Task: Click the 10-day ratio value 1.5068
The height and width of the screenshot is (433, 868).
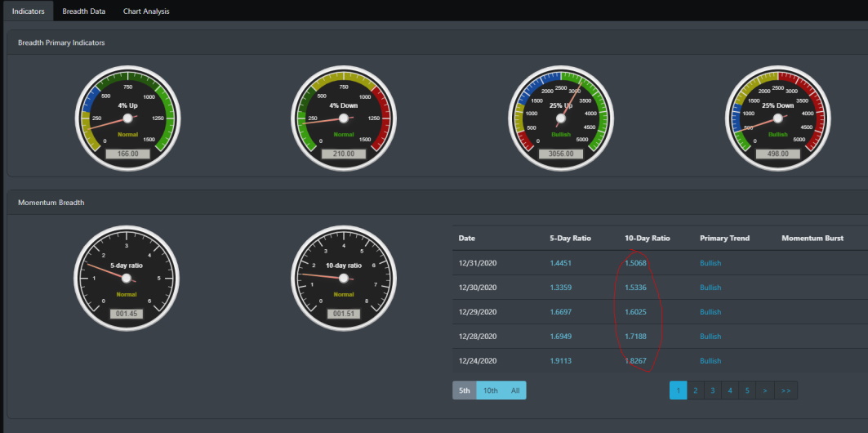Action: (x=635, y=263)
